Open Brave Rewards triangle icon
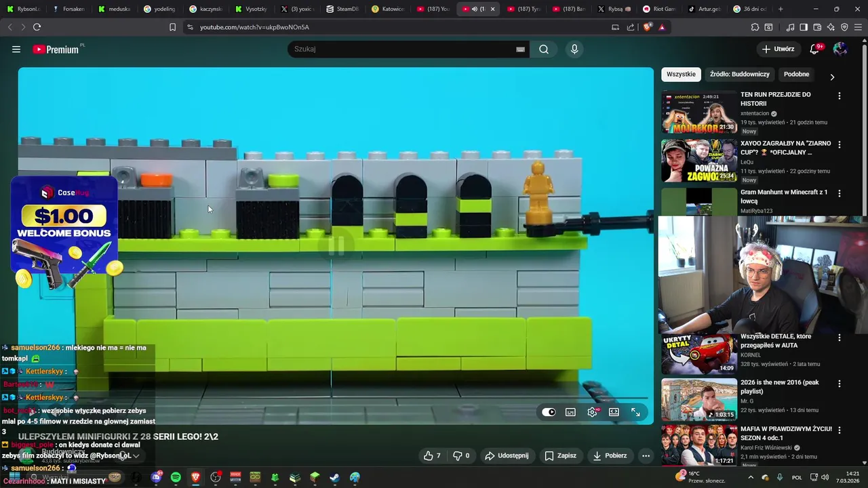 (662, 27)
